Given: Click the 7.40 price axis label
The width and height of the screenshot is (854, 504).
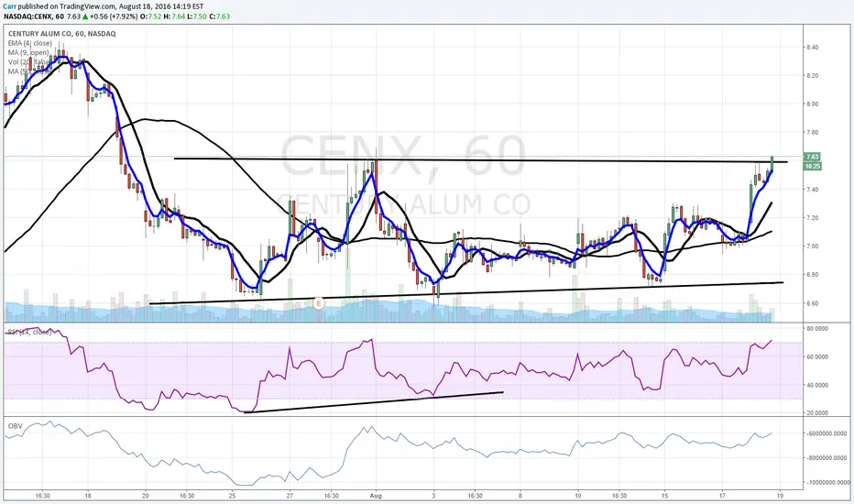Looking at the screenshot, I should pyautogui.click(x=812, y=190).
